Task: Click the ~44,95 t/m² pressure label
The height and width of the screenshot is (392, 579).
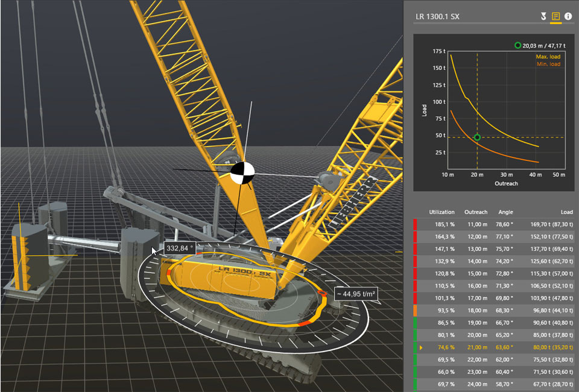Action: pos(356,294)
